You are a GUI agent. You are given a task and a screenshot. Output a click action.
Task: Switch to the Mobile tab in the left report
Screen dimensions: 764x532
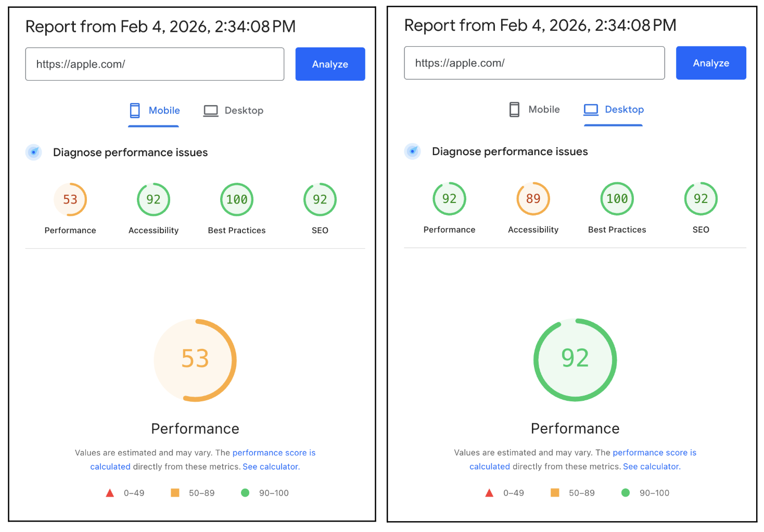pos(154,110)
